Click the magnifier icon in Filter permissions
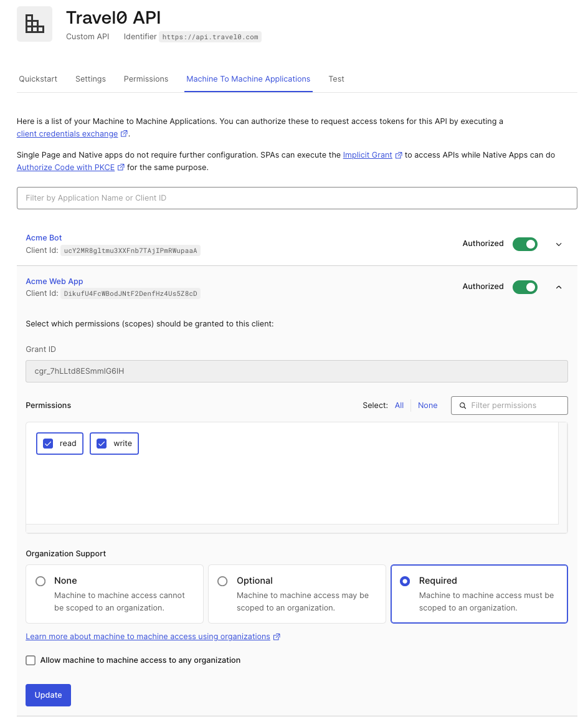The height and width of the screenshot is (722, 588). pyautogui.click(x=462, y=406)
